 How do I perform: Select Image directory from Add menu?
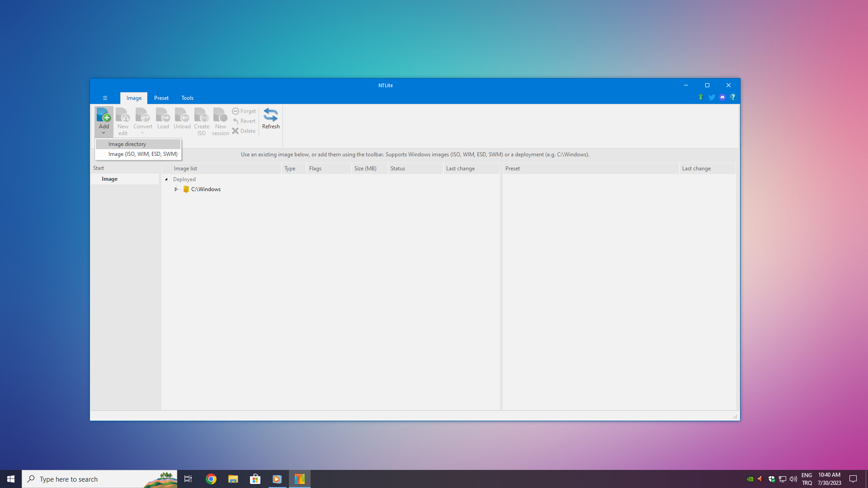click(127, 144)
